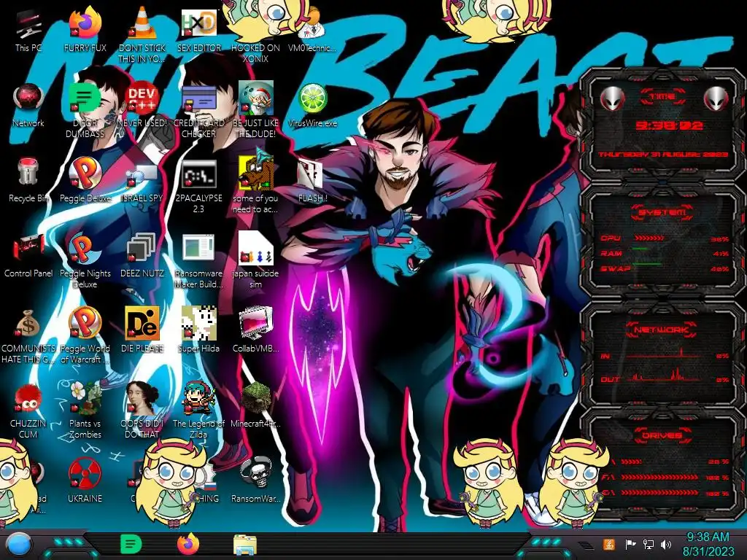The width and height of the screenshot is (747, 560).
Task: Click the SWAP usage bar in widget
Action: point(648,264)
